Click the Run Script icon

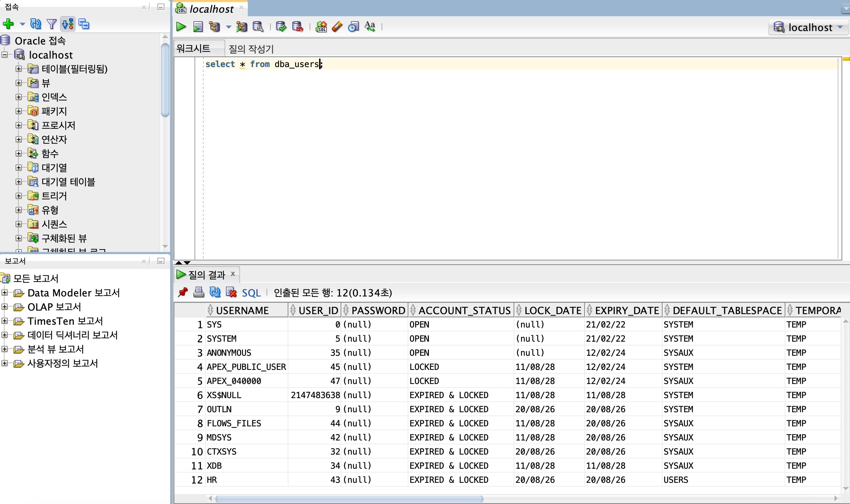click(198, 27)
